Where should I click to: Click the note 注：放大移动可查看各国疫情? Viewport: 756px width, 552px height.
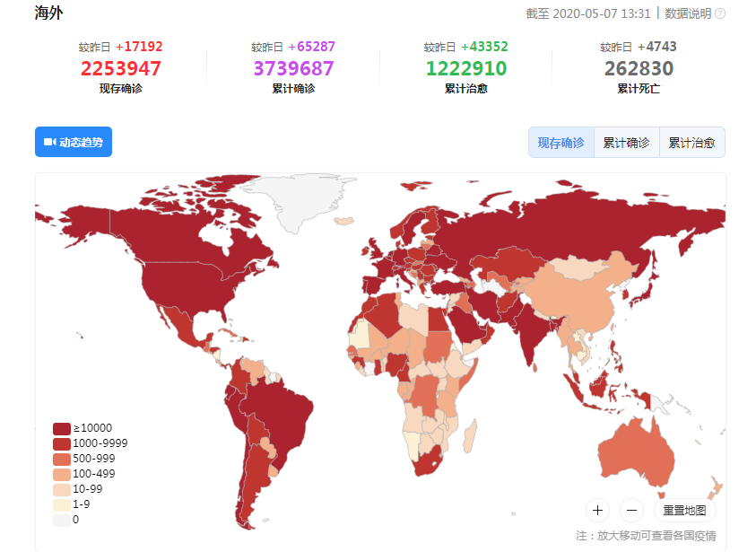click(x=646, y=536)
